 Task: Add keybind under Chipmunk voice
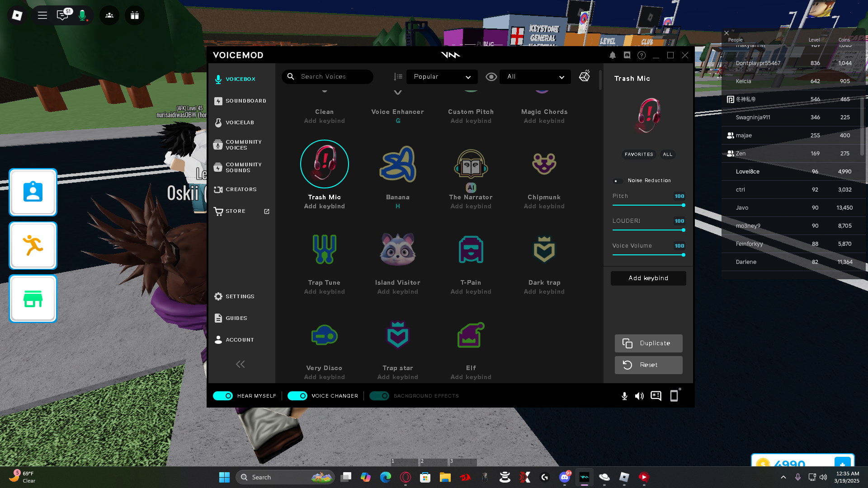544,206
